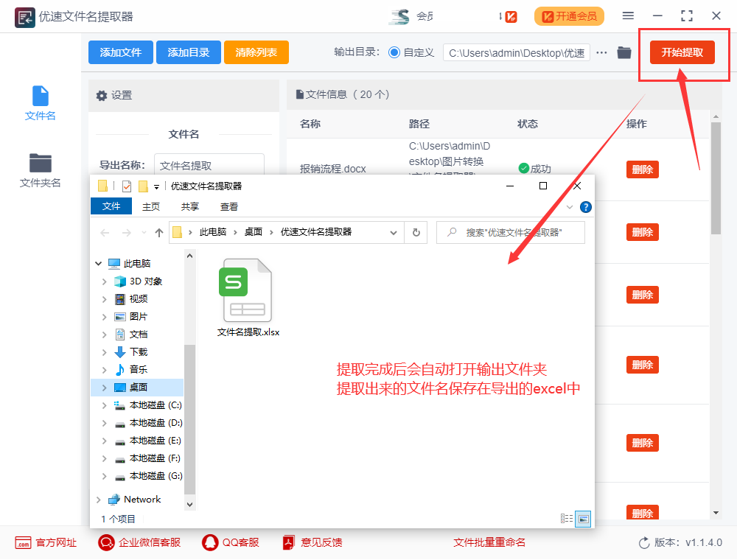Switch to the 查看 tab in Explorer

[x=228, y=206]
